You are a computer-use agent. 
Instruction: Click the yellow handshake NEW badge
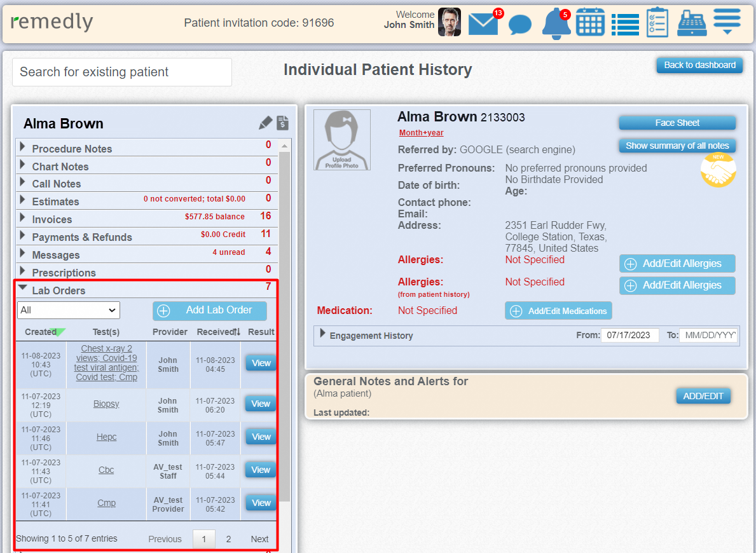pyautogui.click(x=718, y=170)
